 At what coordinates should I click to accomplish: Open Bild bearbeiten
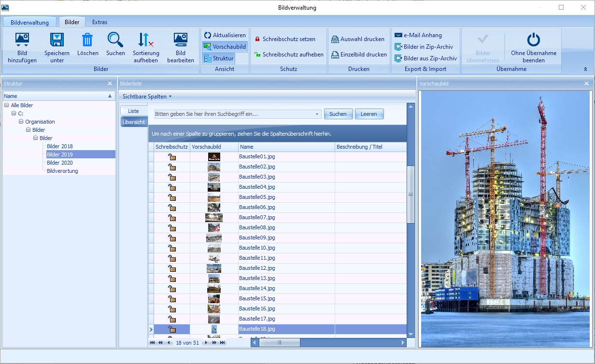pyautogui.click(x=181, y=48)
